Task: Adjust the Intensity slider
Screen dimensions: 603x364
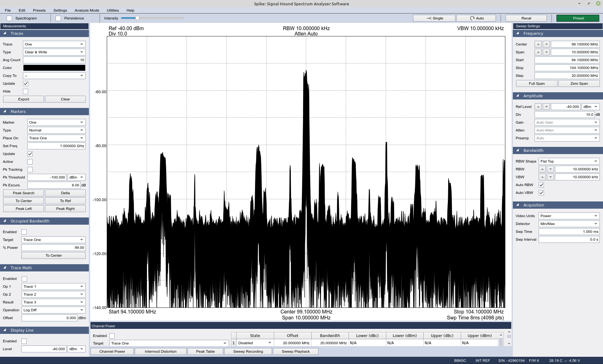Action: point(137,18)
